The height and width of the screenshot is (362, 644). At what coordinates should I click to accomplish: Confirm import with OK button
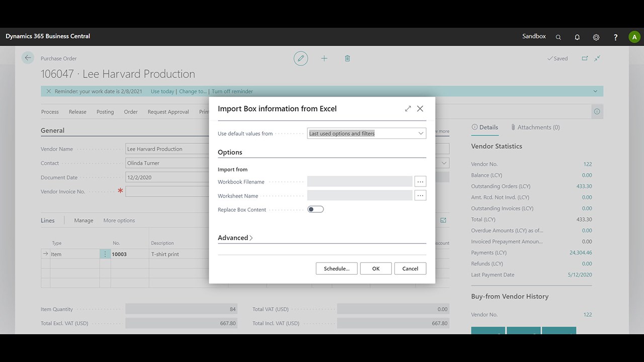tap(376, 268)
